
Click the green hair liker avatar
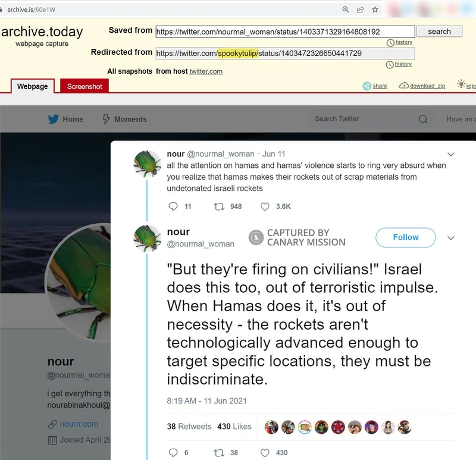point(321,427)
